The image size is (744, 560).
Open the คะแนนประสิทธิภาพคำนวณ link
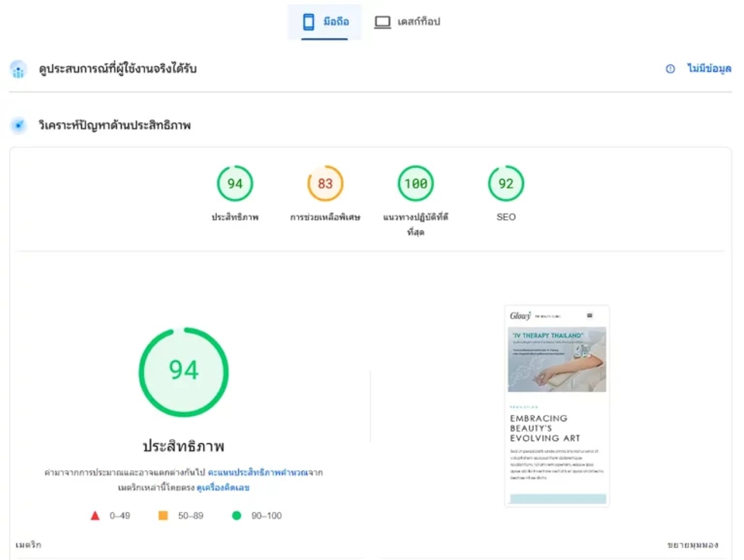257,472
